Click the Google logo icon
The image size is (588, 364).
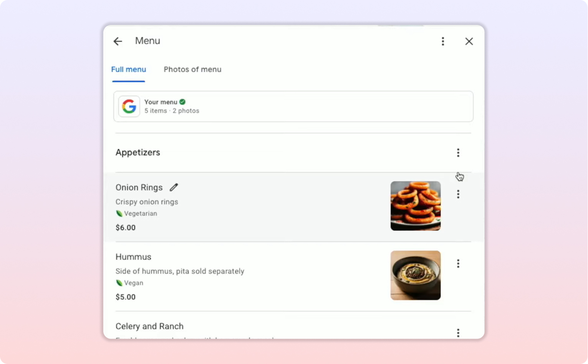click(x=129, y=106)
